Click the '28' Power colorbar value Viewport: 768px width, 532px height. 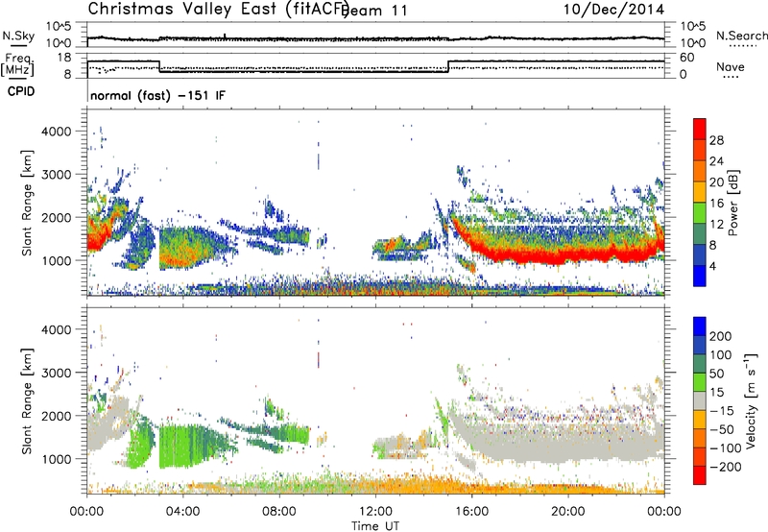pyautogui.click(x=716, y=140)
